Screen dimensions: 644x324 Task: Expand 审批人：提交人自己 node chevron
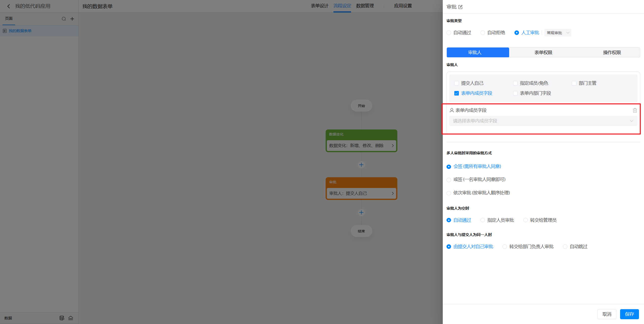[x=392, y=193]
